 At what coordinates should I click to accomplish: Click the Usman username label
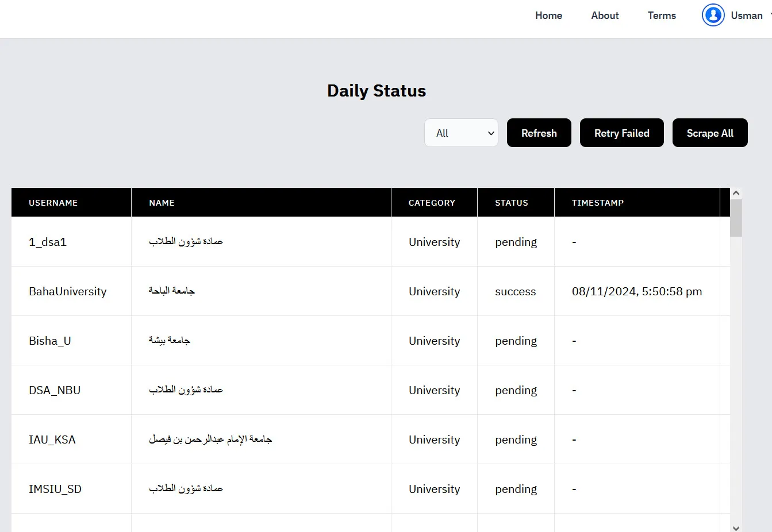[747, 16]
